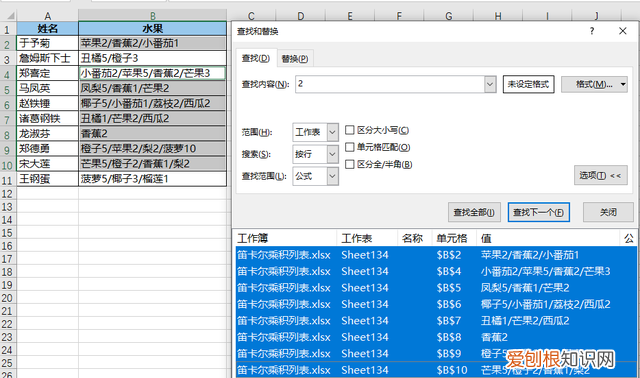Click the header cell 姓名
This screenshot has width=640, height=378.
click(47, 29)
